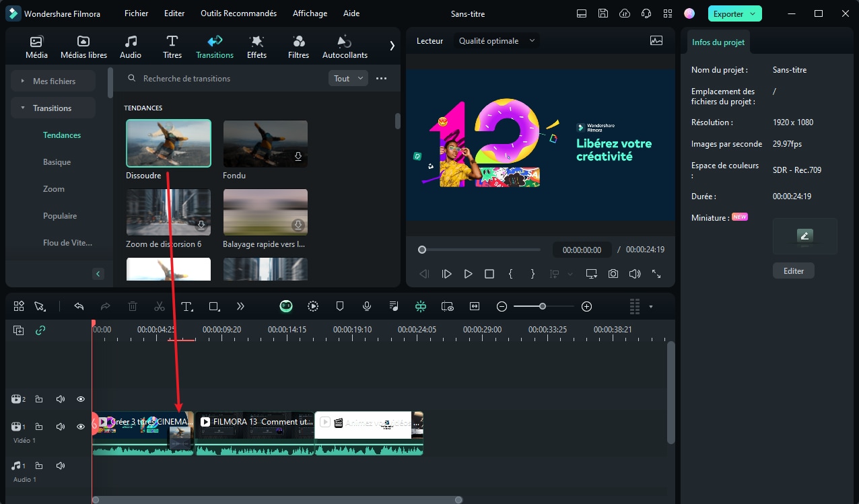Click the scissors split tool
Viewport: 859px width, 504px height.
click(x=160, y=306)
